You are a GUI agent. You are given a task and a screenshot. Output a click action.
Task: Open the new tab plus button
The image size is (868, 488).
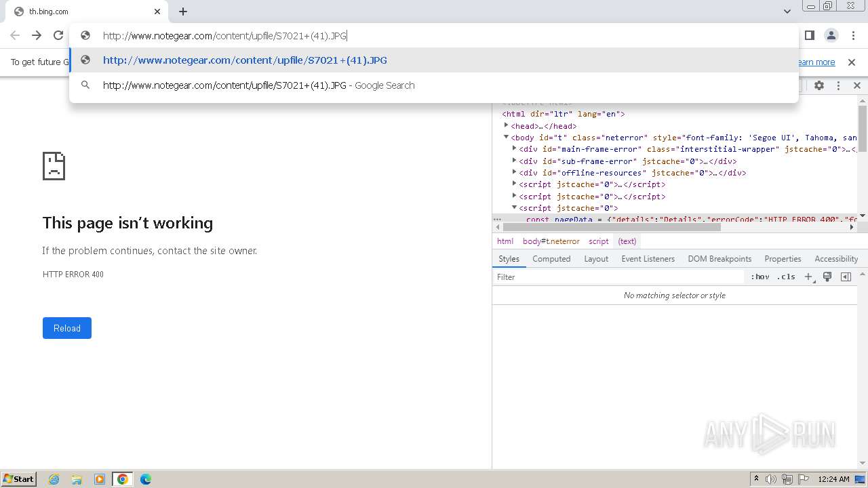[183, 12]
